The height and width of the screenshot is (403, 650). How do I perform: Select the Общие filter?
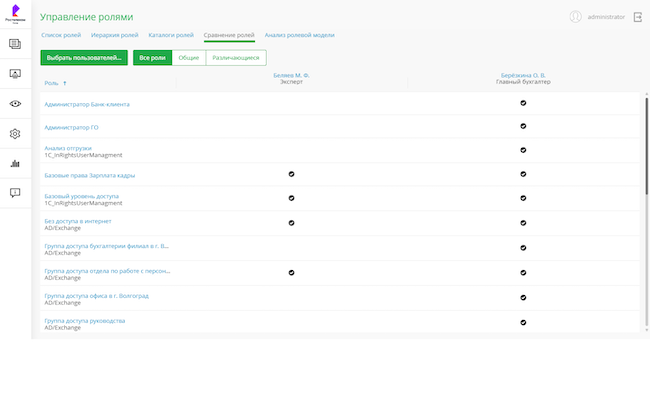(189, 58)
